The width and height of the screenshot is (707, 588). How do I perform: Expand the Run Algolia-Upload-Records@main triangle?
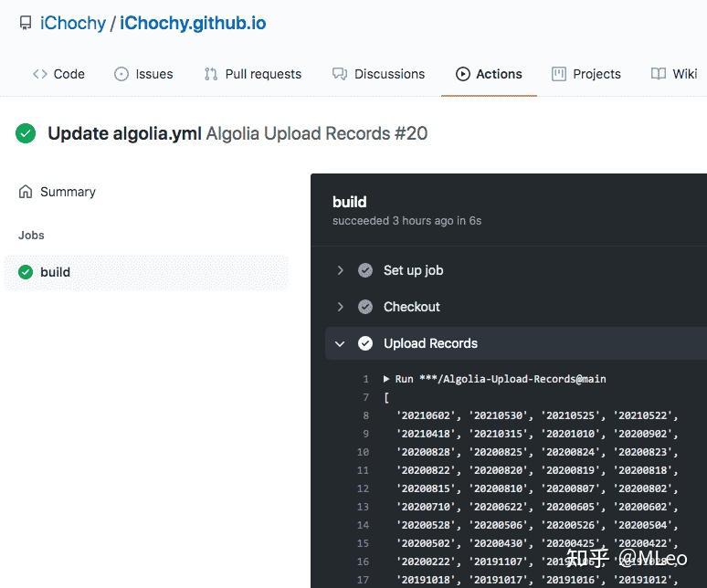point(386,379)
